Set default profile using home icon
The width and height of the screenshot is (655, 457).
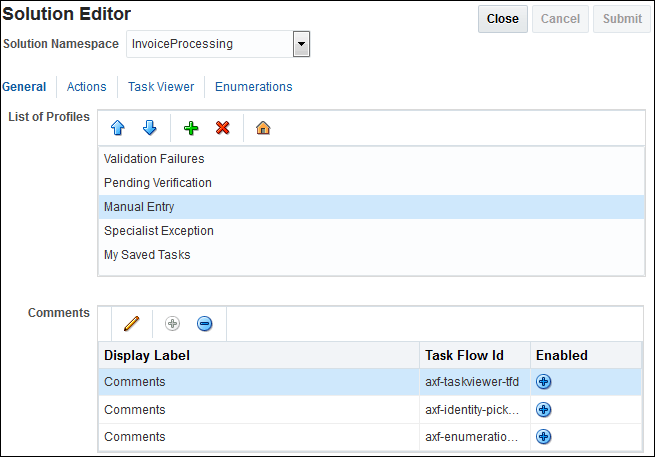pyautogui.click(x=263, y=128)
